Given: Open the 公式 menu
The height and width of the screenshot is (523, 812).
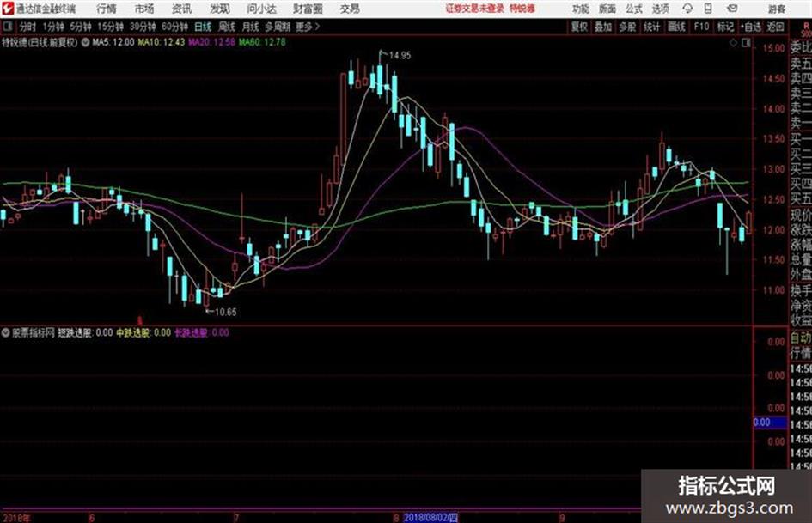Looking at the screenshot, I should [x=634, y=9].
